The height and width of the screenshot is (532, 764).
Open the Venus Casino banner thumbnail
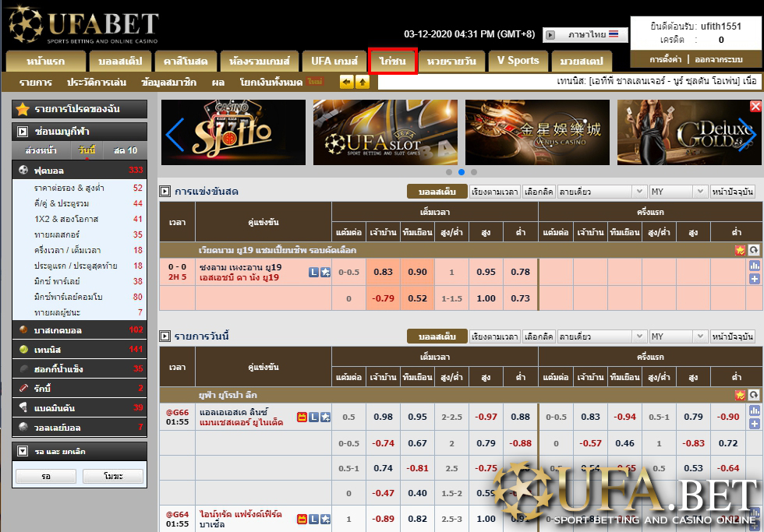point(537,132)
